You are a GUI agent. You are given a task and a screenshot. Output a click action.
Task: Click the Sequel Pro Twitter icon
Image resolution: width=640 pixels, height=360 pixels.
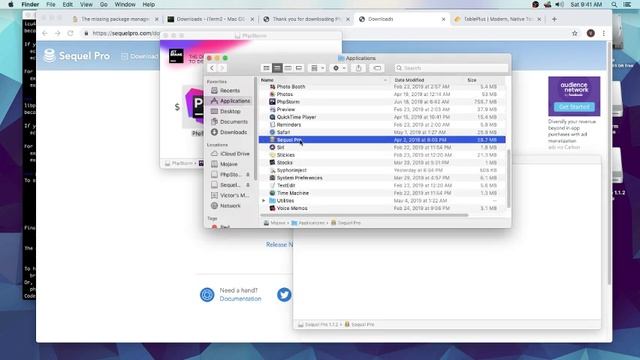click(284, 295)
